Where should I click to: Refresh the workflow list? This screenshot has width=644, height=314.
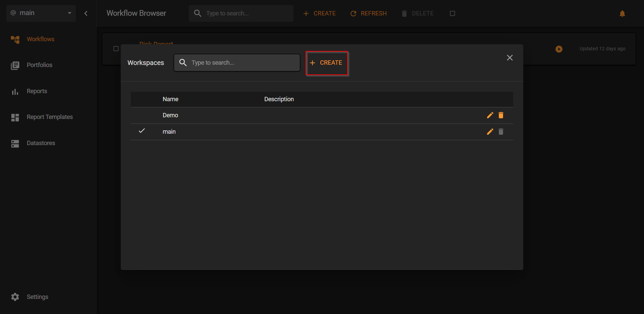point(368,13)
